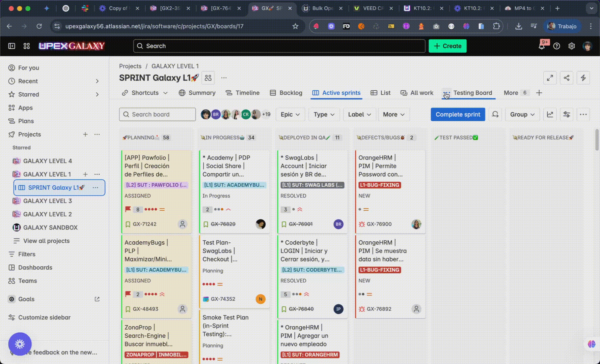Click the share board icon
600x364 pixels.
(x=567, y=78)
